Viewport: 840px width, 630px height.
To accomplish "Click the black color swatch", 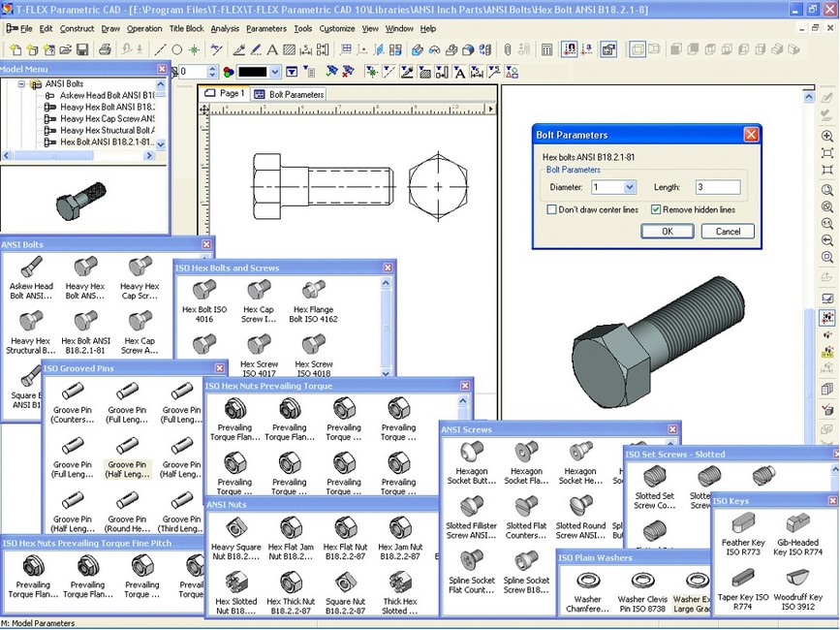I will pos(253,72).
